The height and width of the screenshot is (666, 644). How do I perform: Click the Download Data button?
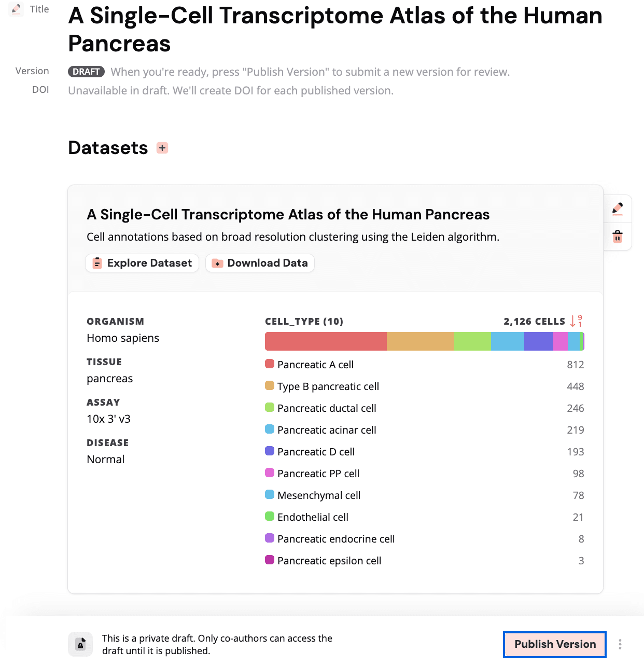260,263
